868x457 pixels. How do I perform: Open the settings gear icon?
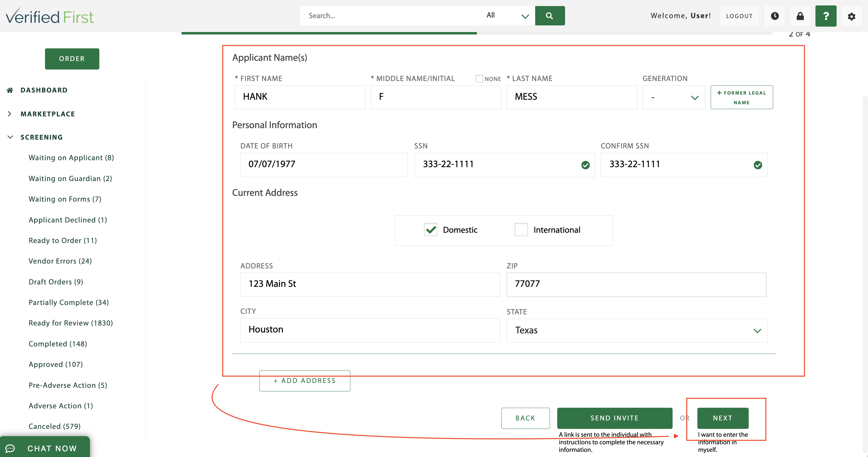click(x=851, y=16)
